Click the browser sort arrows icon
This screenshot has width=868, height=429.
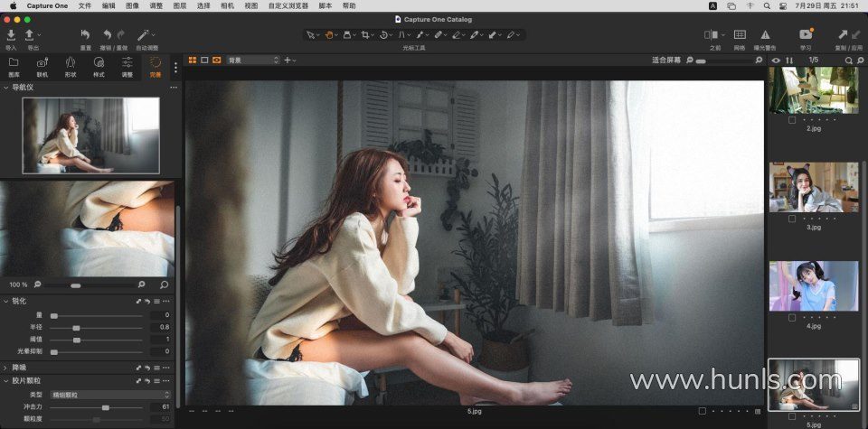[789, 61]
